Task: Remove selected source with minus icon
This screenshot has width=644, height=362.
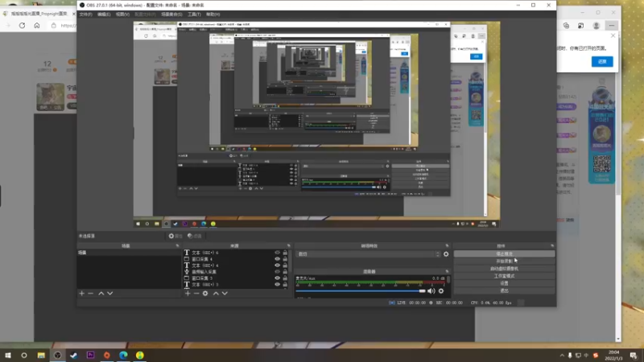Action: click(x=196, y=294)
